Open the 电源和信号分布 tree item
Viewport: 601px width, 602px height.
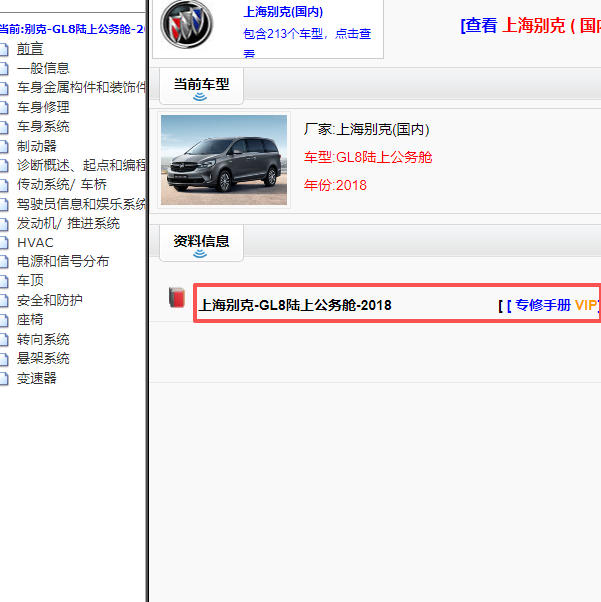63,261
